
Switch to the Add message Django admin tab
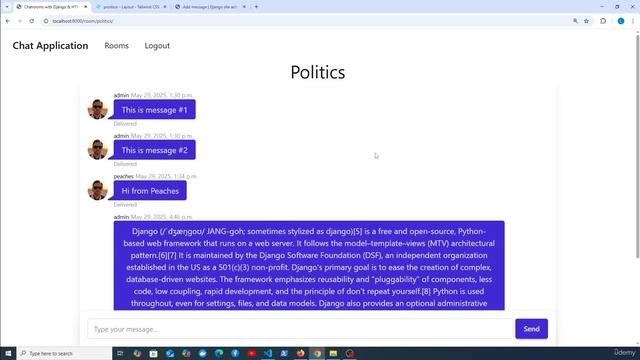[210, 7]
